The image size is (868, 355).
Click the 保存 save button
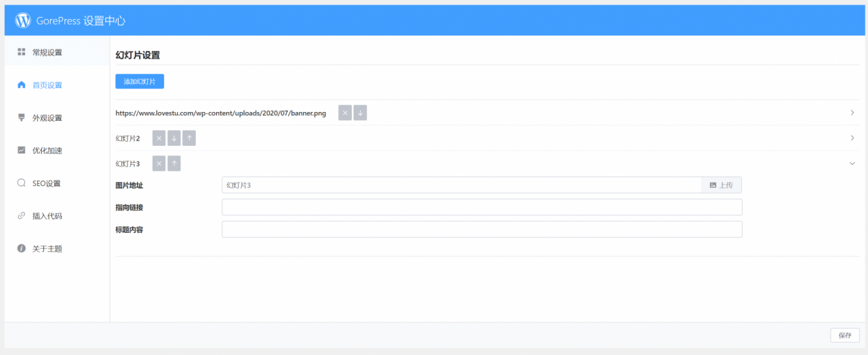point(845,335)
